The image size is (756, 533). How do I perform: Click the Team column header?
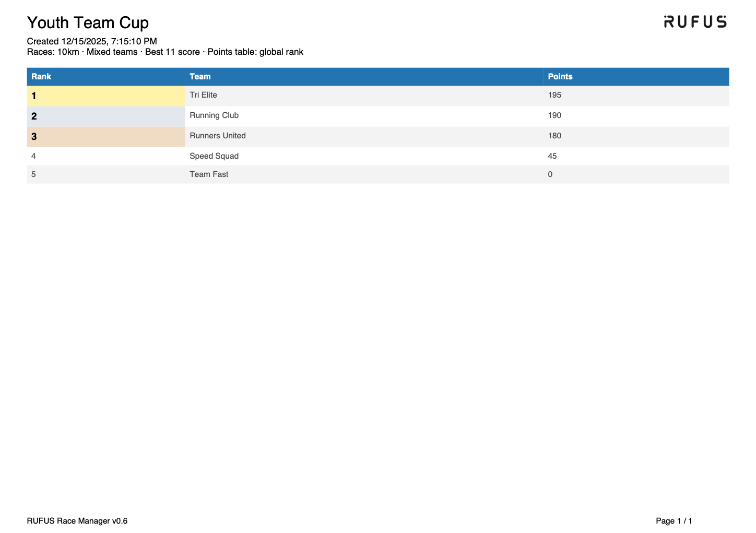pyautogui.click(x=200, y=77)
